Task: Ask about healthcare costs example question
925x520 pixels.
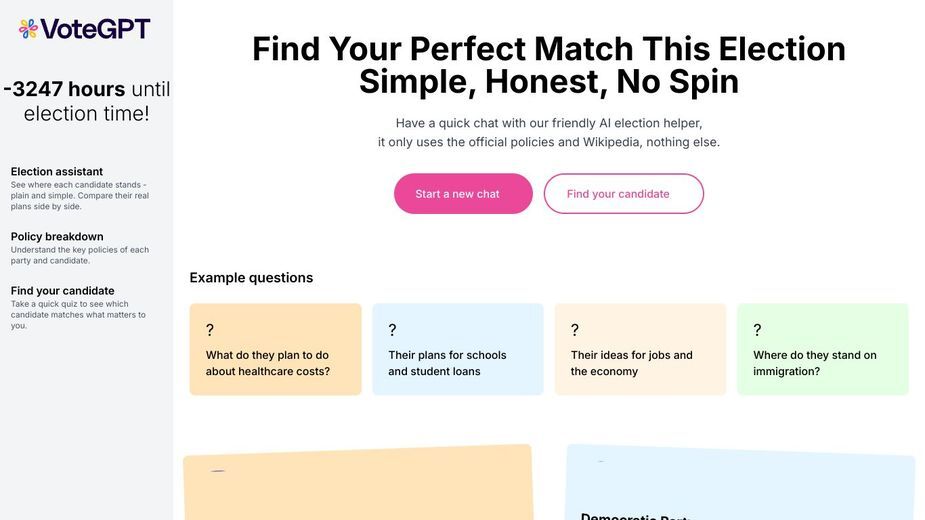Action: pyautogui.click(x=275, y=349)
